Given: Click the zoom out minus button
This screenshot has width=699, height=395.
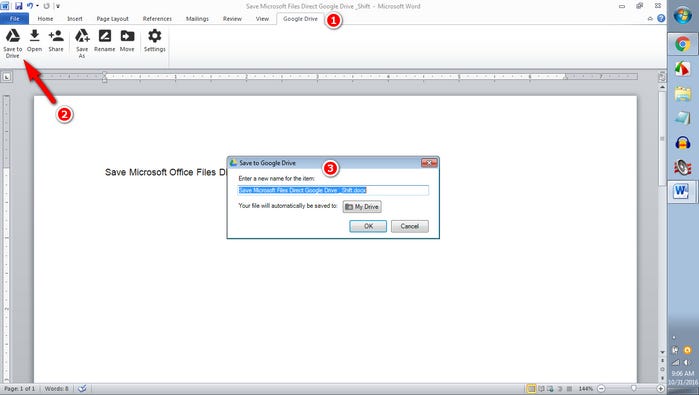Looking at the screenshot, I should tap(601, 389).
